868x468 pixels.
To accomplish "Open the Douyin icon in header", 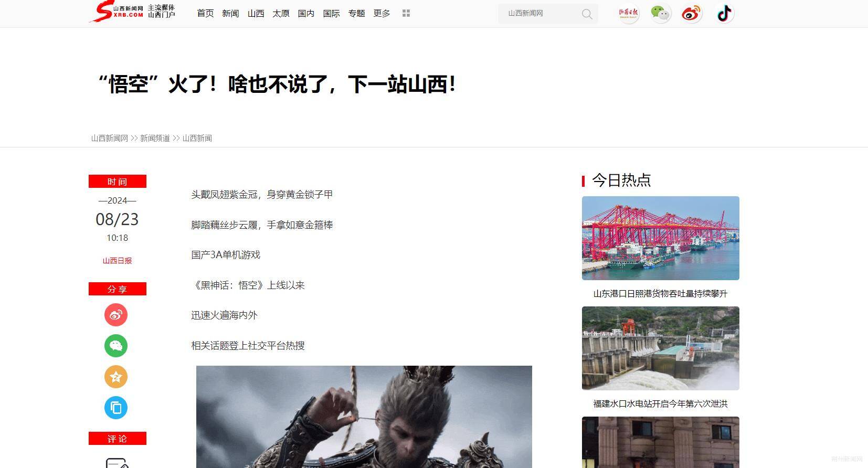I will [724, 13].
